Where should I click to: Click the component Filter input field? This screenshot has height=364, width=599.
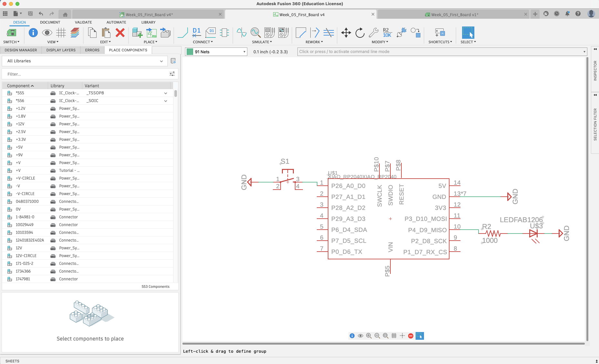click(86, 74)
